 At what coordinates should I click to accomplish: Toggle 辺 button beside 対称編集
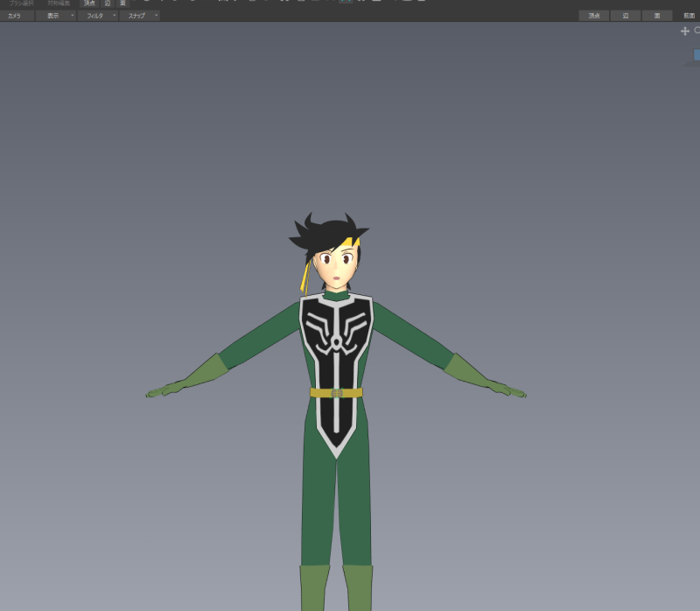[108, 4]
